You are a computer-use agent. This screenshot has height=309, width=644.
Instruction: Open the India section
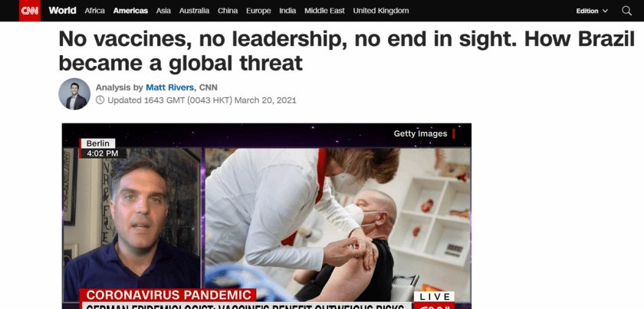(x=287, y=11)
